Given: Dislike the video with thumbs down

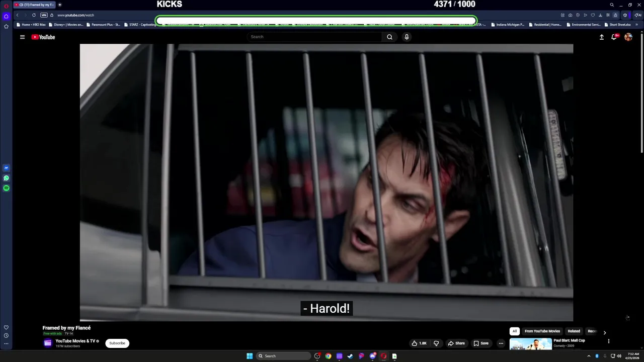Looking at the screenshot, I should 436,343.
